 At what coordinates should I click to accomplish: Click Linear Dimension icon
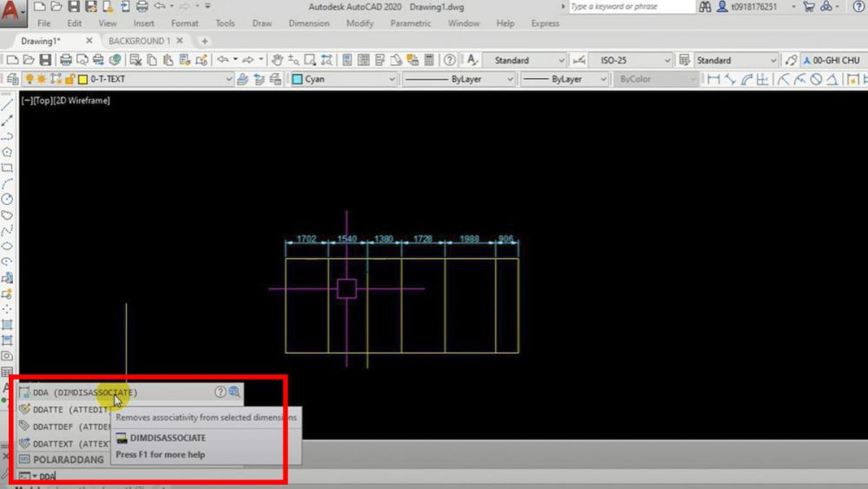pos(713,79)
